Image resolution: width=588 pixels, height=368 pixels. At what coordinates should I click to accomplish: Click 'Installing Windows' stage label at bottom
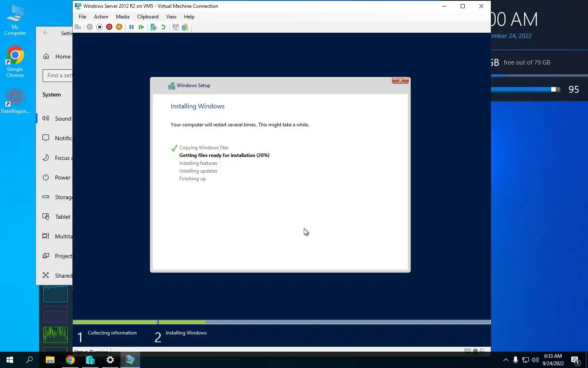point(186,333)
